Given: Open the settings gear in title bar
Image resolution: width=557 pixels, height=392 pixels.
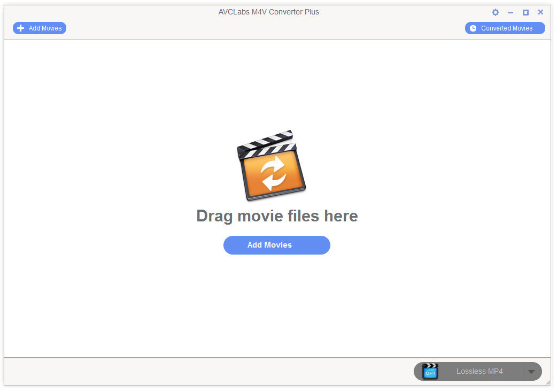Looking at the screenshot, I should tap(496, 12).
